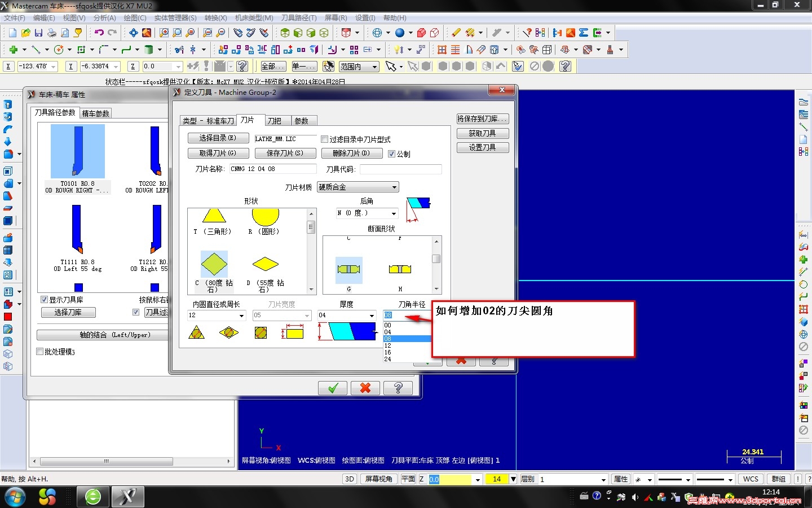Choose the T triangle insert shape

point(213,222)
